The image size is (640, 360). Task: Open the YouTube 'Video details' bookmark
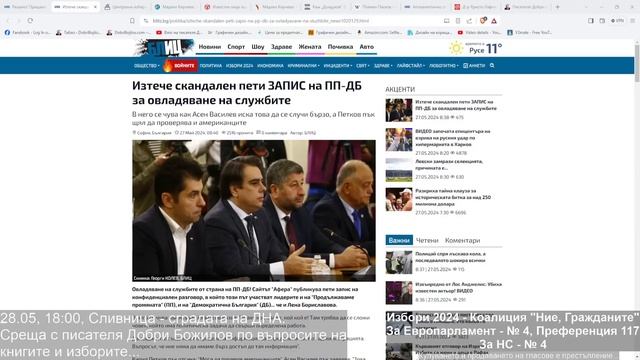coord(479,32)
